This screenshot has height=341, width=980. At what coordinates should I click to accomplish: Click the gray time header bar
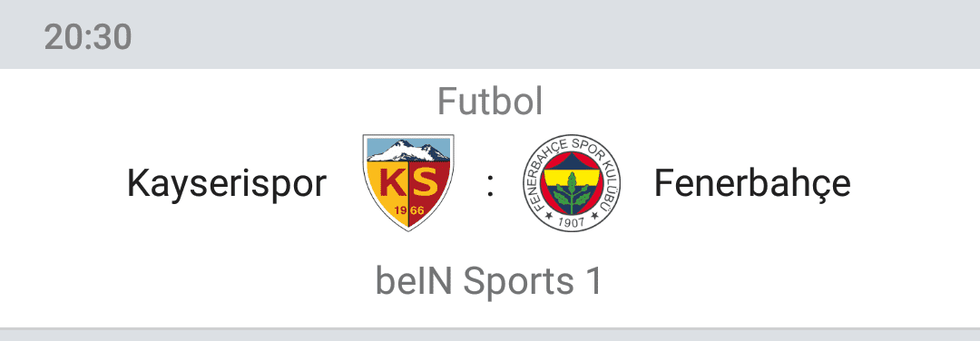490,34
